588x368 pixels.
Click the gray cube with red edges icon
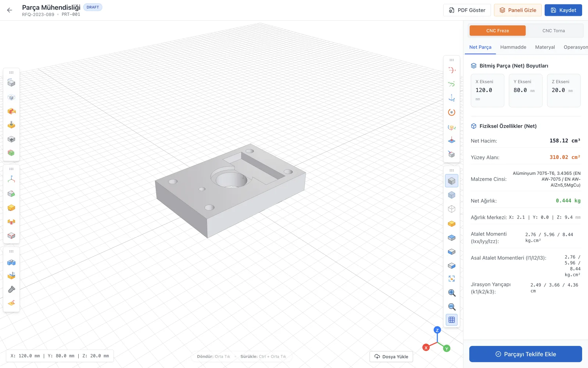11,236
